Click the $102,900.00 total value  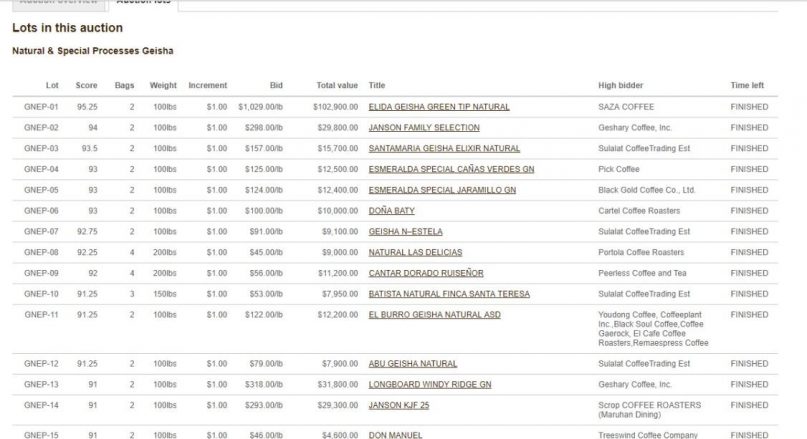point(336,107)
